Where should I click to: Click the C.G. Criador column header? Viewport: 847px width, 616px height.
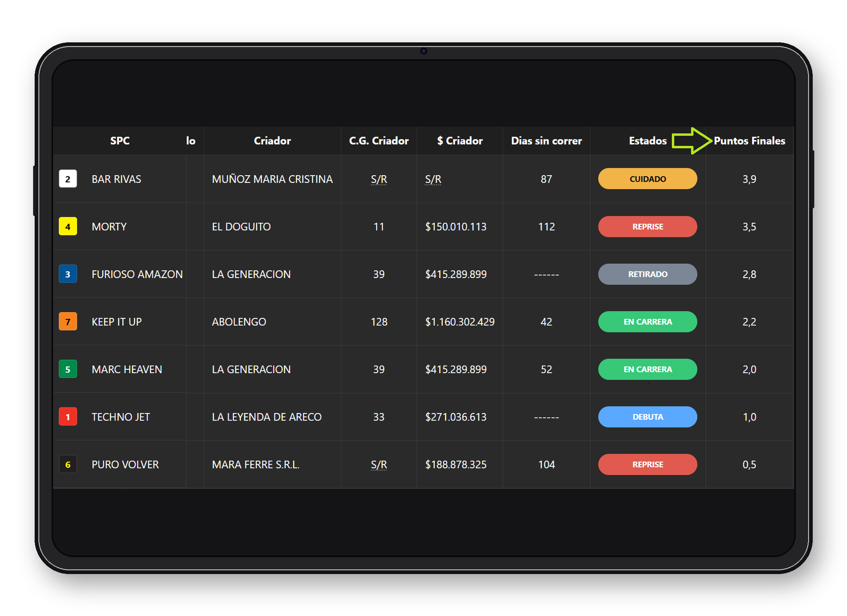(x=378, y=141)
